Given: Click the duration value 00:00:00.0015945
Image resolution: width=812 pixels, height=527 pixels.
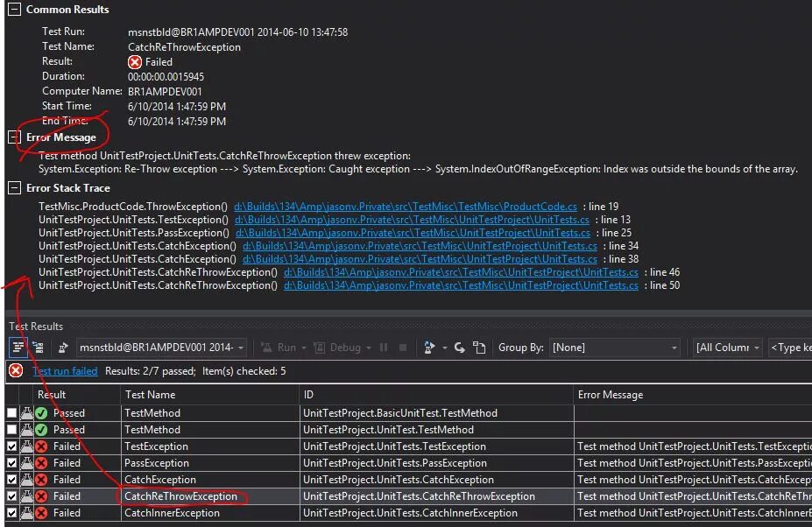Looking at the screenshot, I should coord(166,77).
